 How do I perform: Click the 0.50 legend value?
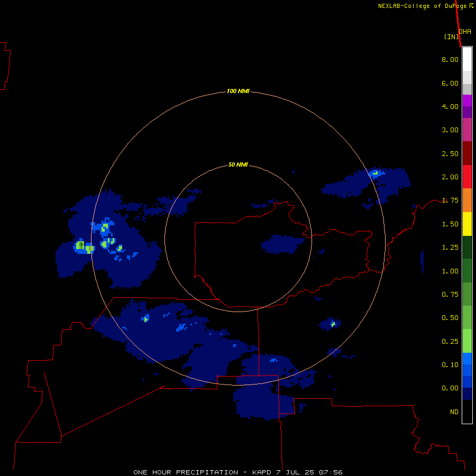450,318
